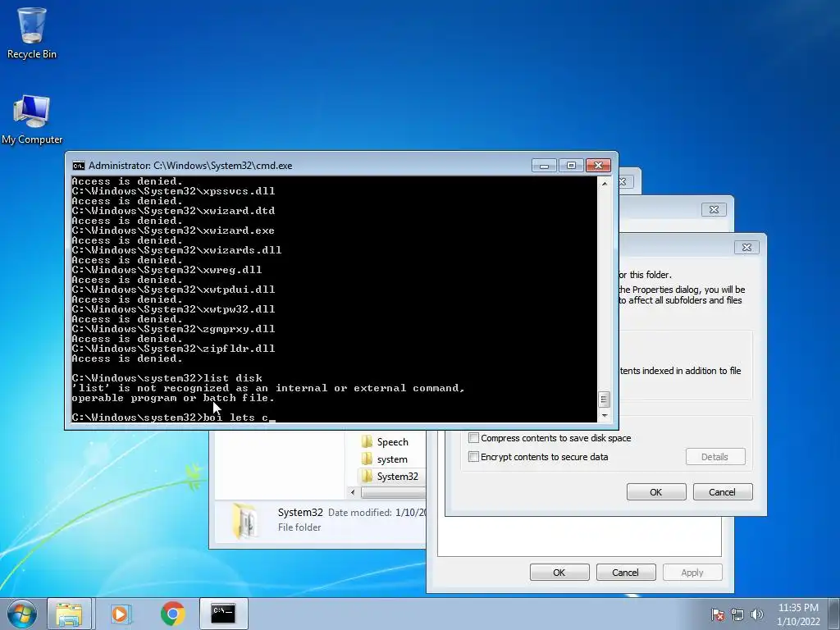Open the volume speaker tray icon

click(757, 614)
